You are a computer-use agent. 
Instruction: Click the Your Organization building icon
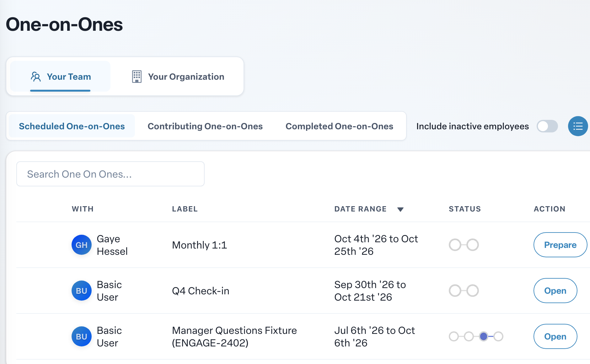tap(137, 77)
